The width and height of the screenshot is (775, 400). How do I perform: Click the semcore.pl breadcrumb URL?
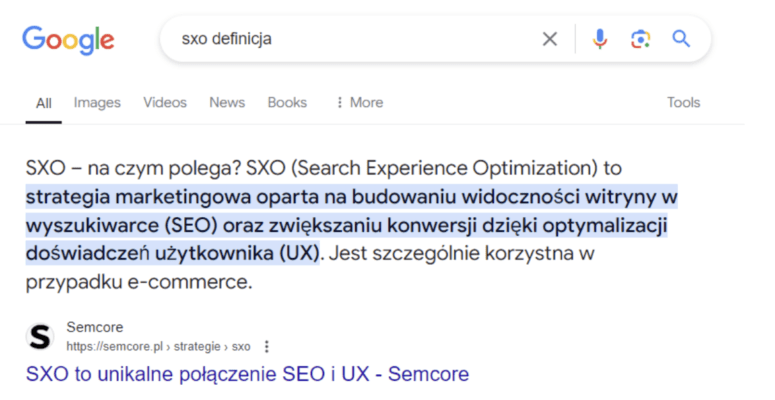coord(158,346)
